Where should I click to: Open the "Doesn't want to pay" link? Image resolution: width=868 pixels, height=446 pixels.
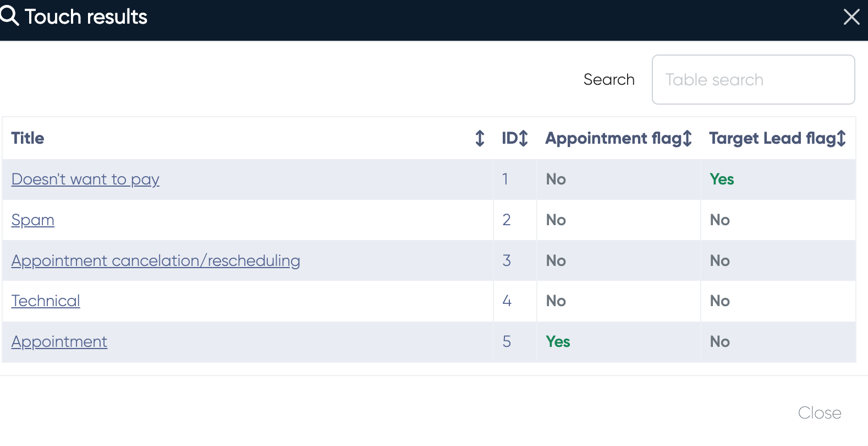(x=85, y=180)
